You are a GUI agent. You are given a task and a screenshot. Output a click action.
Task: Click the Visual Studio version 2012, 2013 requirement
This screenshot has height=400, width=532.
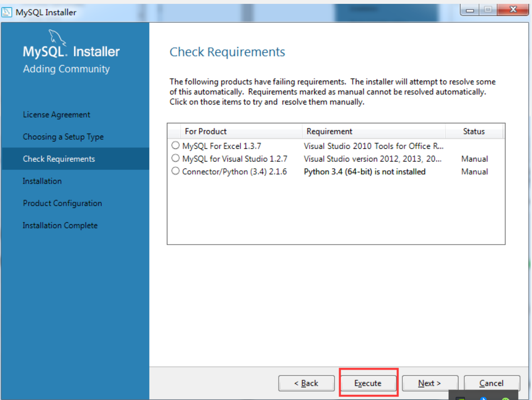(373, 159)
